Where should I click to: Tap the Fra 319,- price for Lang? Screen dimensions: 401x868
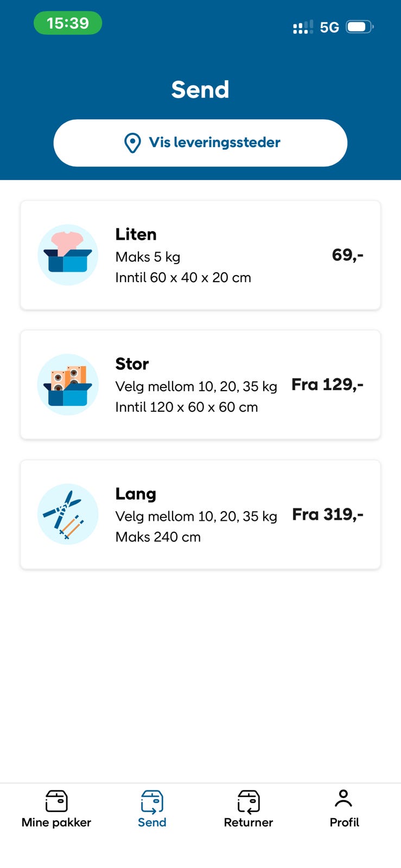(328, 514)
